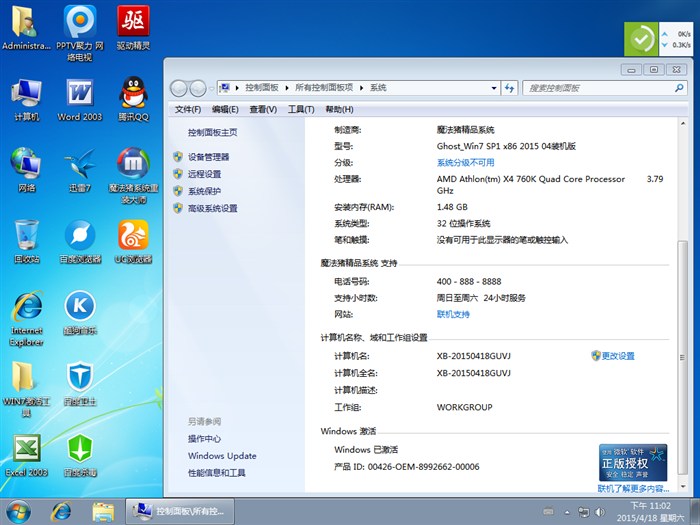Launch Word 2003 desktop shortcut
Screen dimensions: 700x525
pos(80,99)
